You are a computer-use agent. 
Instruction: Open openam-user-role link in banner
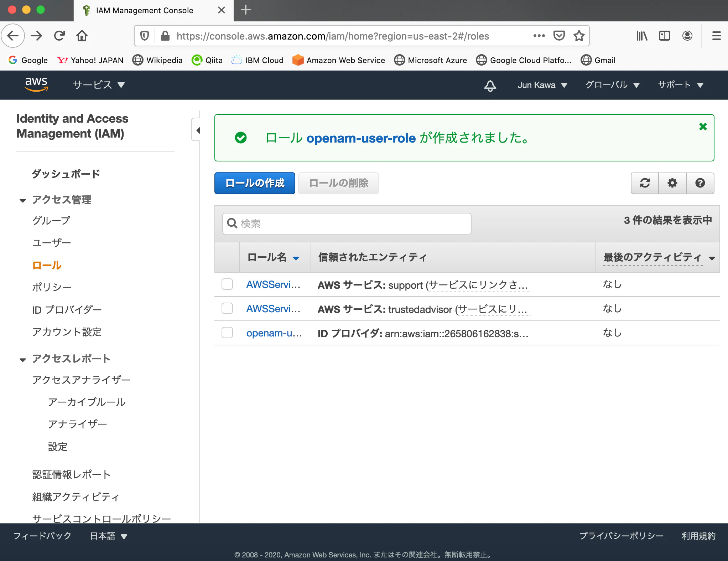click(x=361, y=138)
